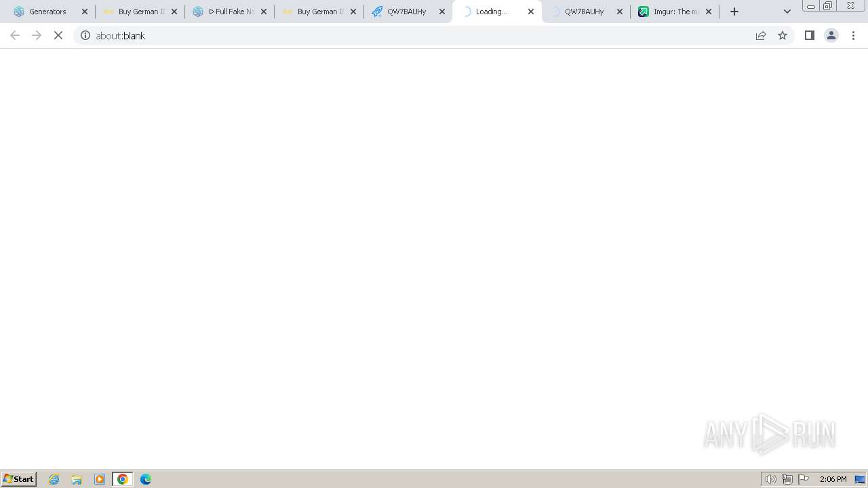Screen dimensions: 868x488
Task: Open the Windows Start menu
Action: [x=19, y=479]
